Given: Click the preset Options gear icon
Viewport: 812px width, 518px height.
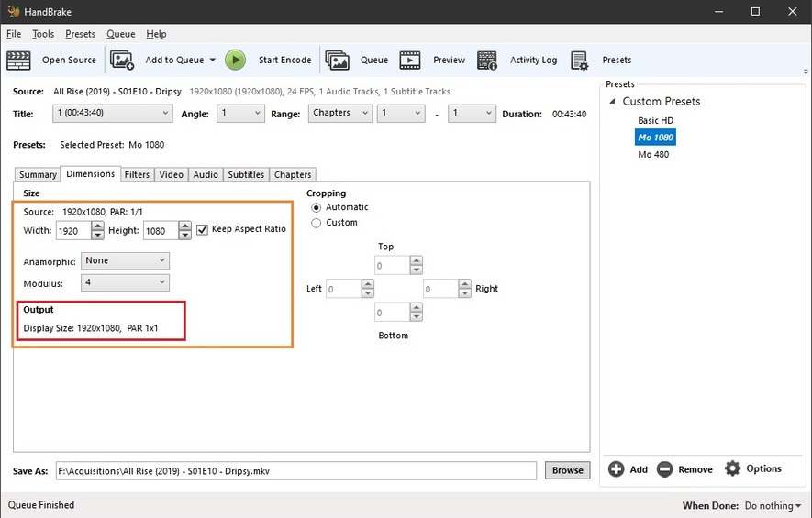Looking at the screenshot, I should click(x=732, y=468).
